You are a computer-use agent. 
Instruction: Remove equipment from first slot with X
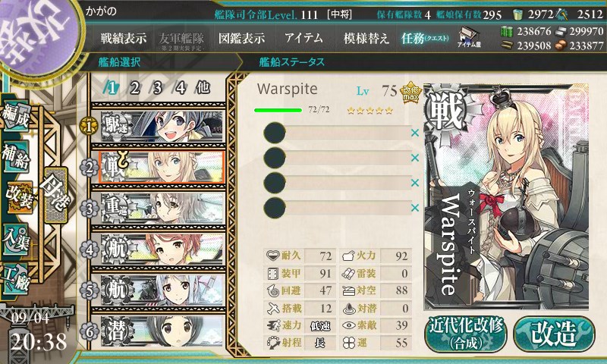click(415, 133)
